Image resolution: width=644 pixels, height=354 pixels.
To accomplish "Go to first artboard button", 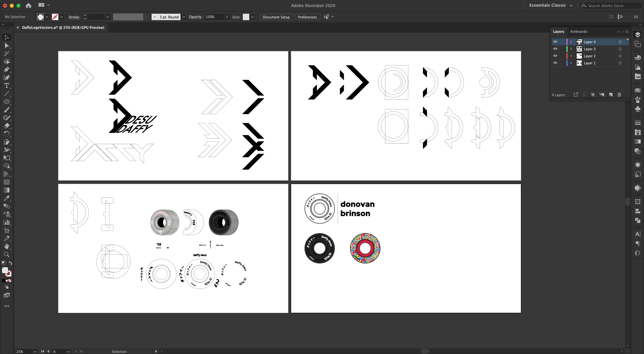I will click(43, 351).
